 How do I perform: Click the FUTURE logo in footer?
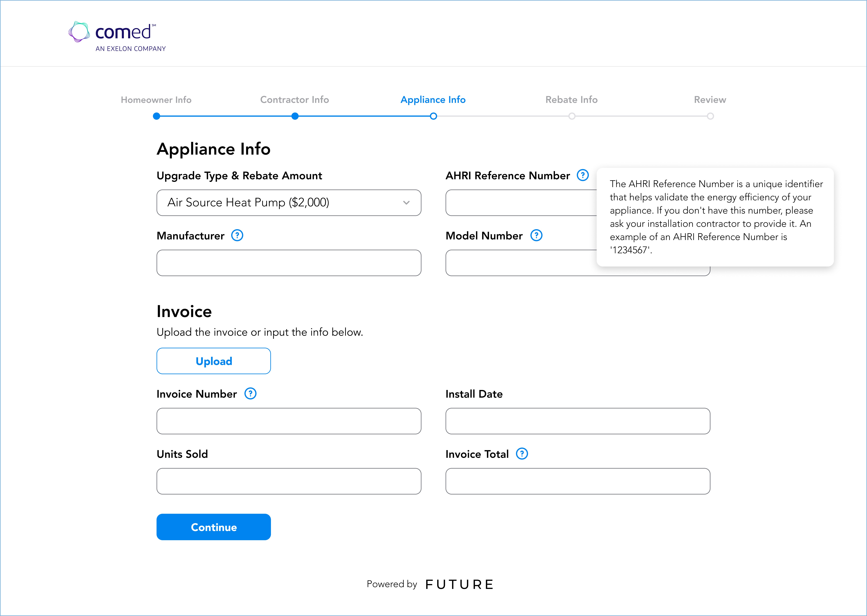point(459,585)
